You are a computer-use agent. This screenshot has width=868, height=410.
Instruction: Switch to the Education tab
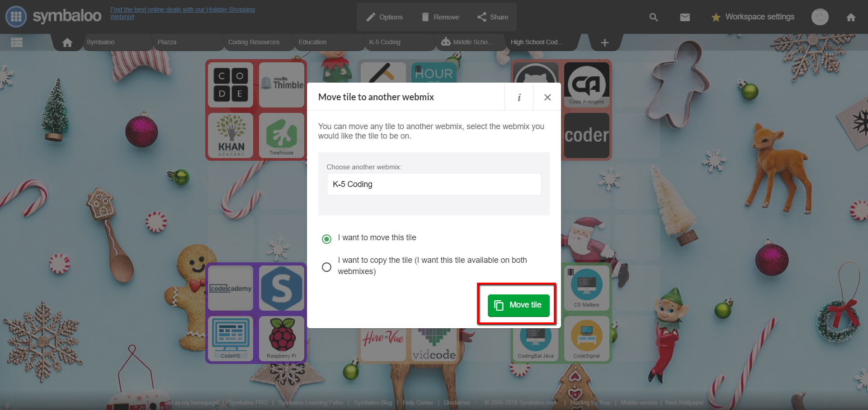click(x=312, y=42)
